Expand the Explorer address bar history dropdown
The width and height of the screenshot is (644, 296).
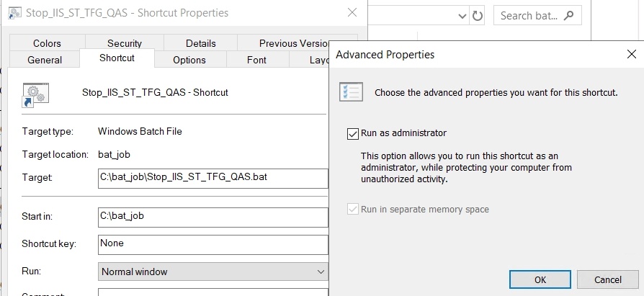(x=462, y=16)
